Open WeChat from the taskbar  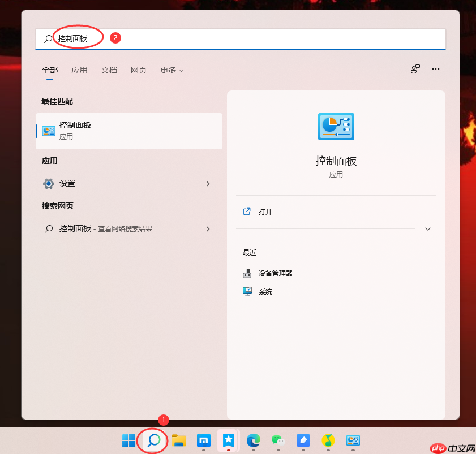click(x=278, y=440)
